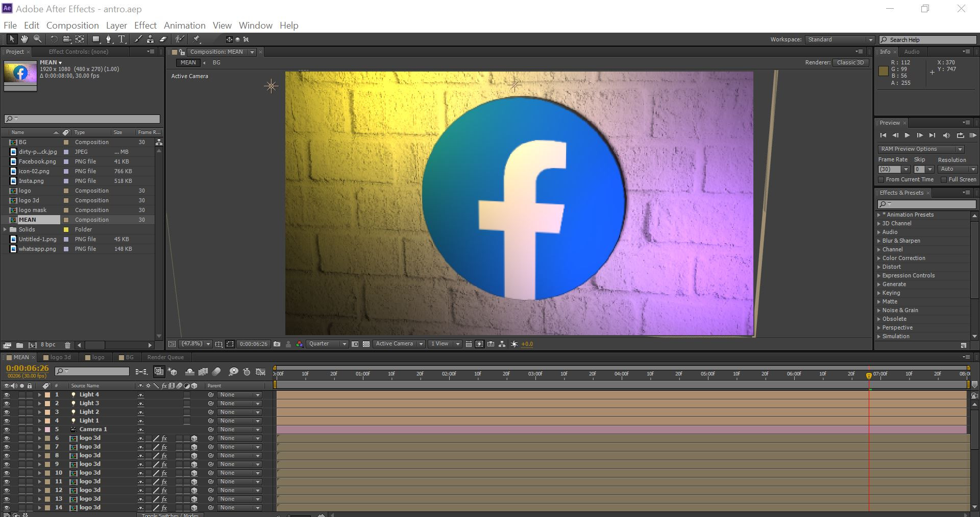
Task: Play the preview
Action: coord(907,135)
